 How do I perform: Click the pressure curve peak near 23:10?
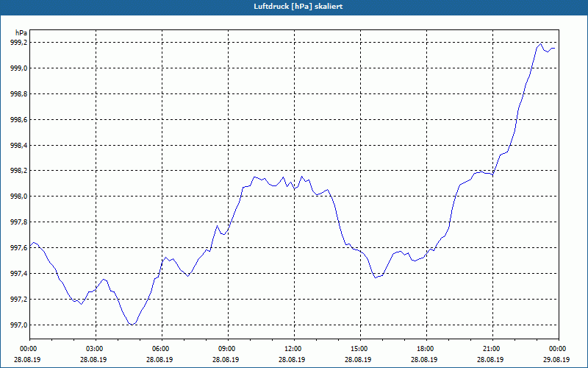pyautogui.click(x=540, y=44)
